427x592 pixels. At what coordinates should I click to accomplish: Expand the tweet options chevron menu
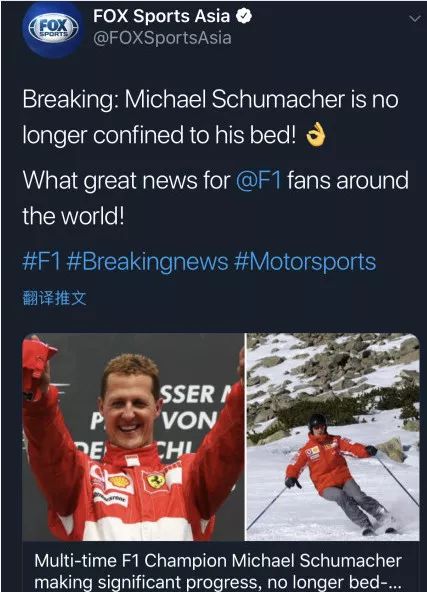(x=415, y=19)
